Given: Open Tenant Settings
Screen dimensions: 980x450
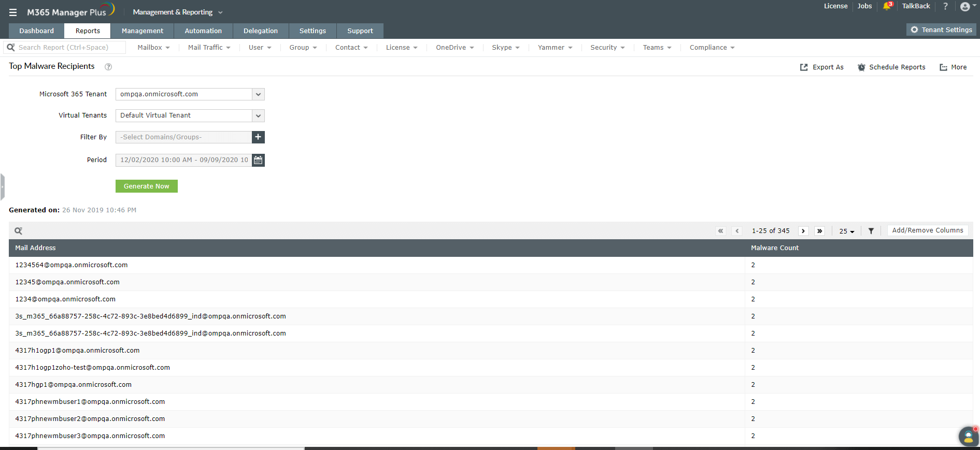Looking at the screenshot, I should pos(941,30).
